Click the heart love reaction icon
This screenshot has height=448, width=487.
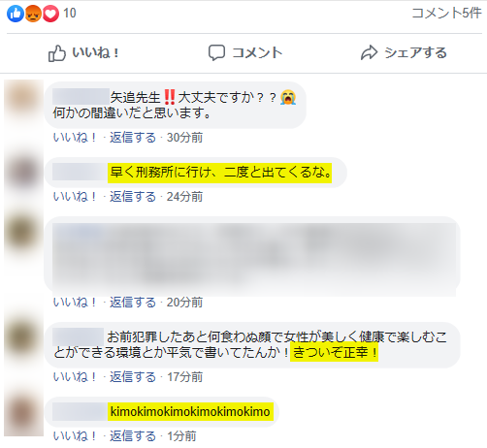tap(50, 14)
